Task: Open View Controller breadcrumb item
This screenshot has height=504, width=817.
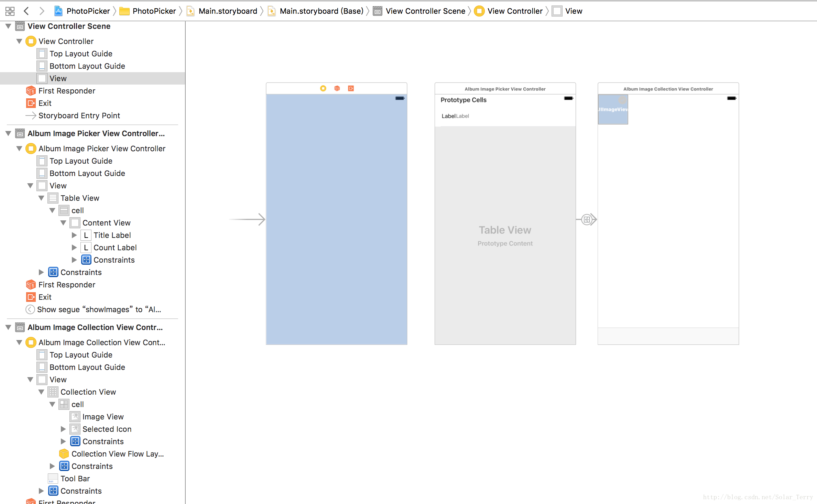Action: click(x=509, y=11)
